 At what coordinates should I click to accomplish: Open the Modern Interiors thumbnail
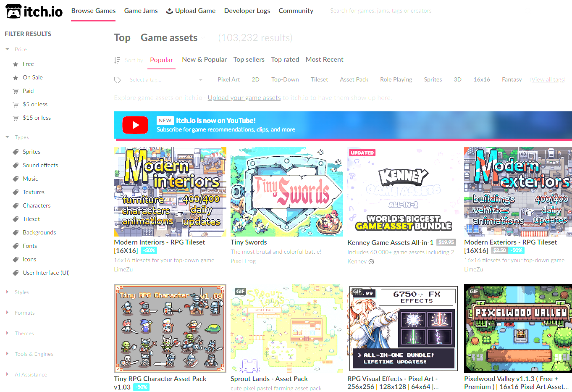[x=170, y=192]
